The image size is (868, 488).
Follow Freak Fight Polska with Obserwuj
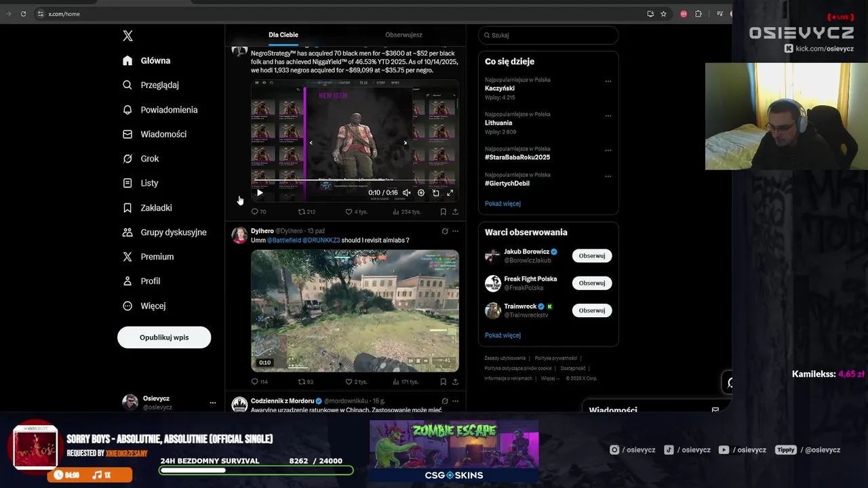click(592, 283)
